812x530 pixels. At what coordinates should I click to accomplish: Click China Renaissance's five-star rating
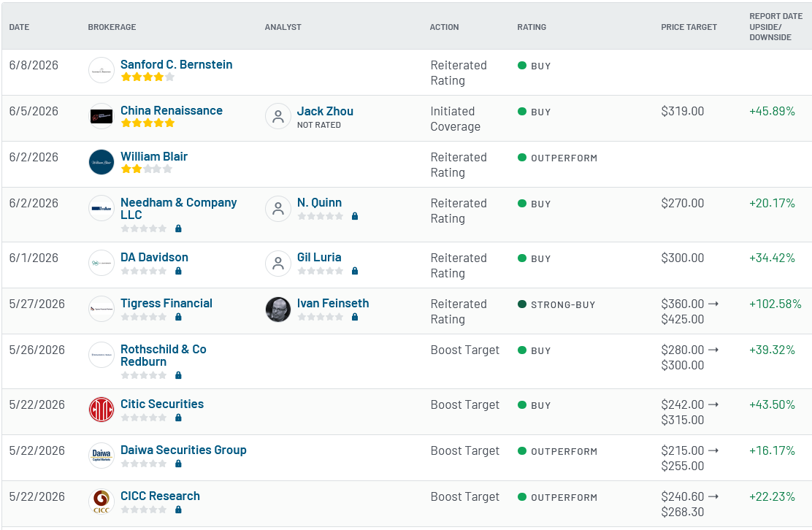coord(148,123)
